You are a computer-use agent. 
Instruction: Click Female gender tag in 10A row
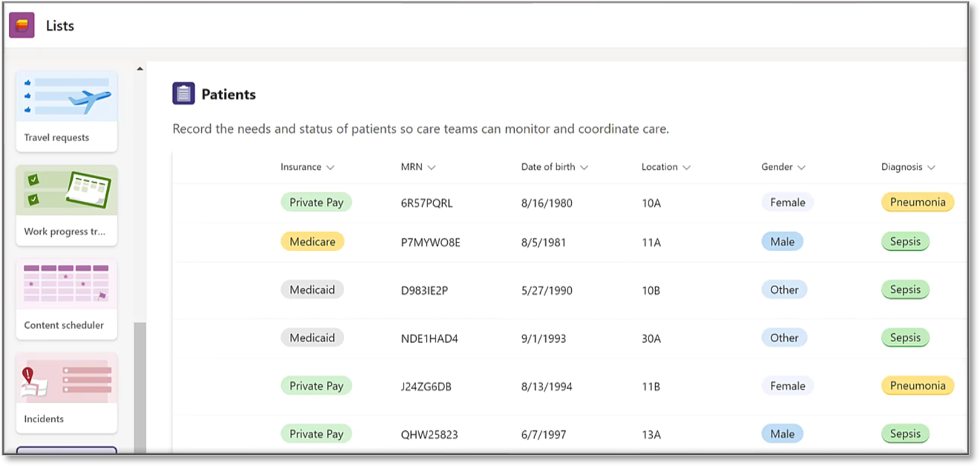point(787,202)
